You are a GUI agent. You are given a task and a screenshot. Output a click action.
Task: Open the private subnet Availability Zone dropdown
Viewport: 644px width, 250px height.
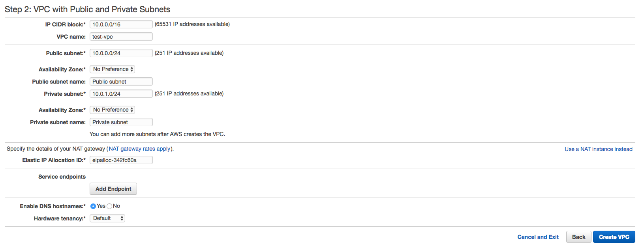pos(112,110)
